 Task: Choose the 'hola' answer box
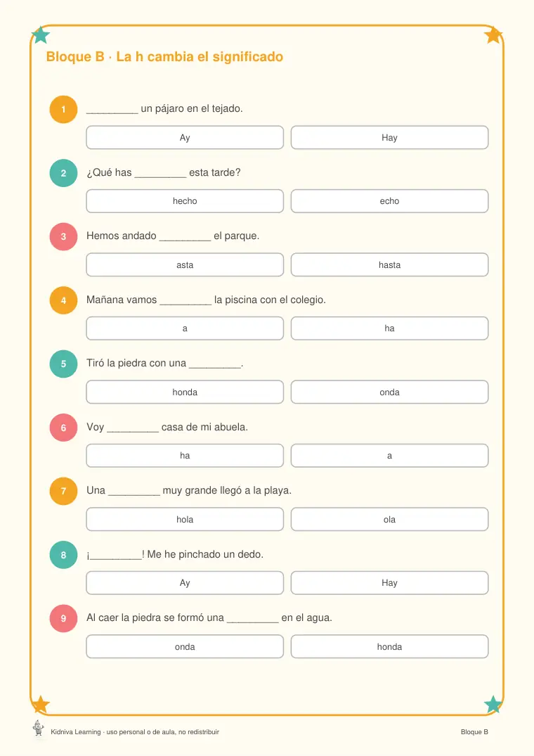(185, 519)
